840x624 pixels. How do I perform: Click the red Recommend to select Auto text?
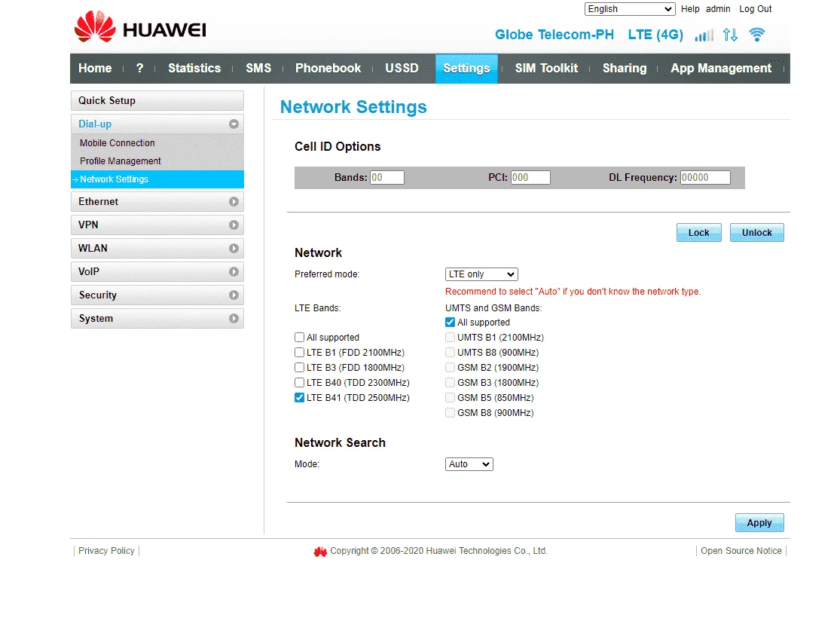coord(573,292)
